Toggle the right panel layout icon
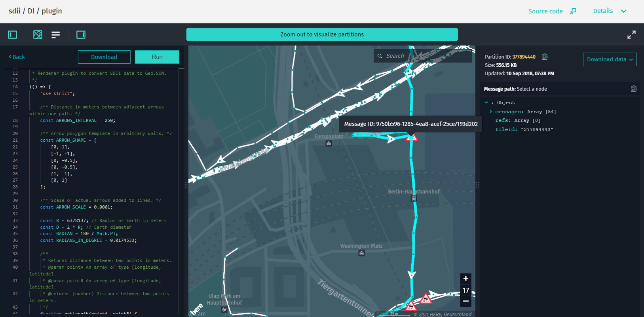The height and width of the screenshot is (317, 644). (81, 35)
